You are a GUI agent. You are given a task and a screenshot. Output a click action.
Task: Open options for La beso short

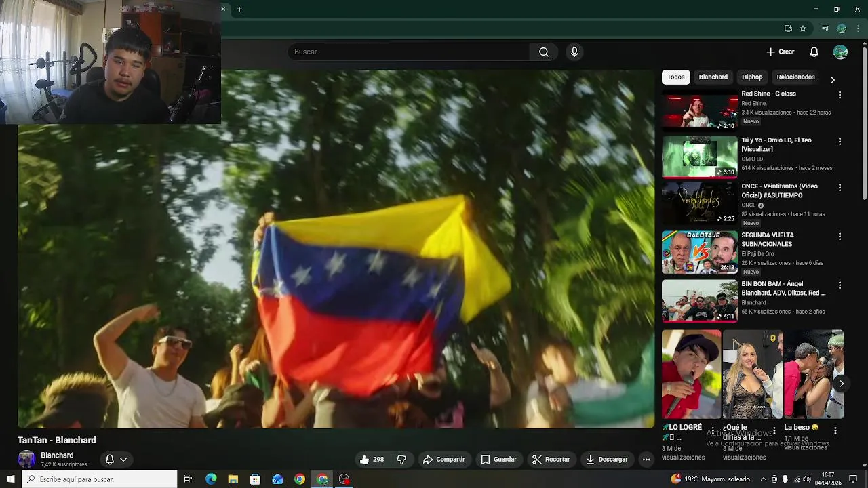tap(835, 431)
